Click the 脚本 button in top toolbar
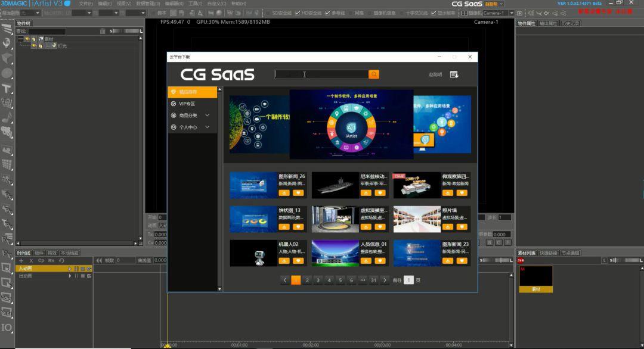This screenshot has width=644, height=349. (162, 13)
